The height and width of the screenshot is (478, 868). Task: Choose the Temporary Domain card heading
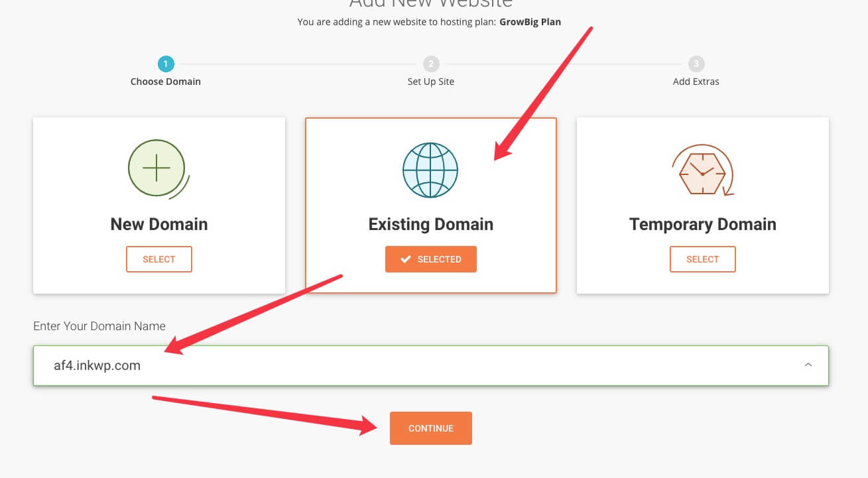tap(702, 224)
